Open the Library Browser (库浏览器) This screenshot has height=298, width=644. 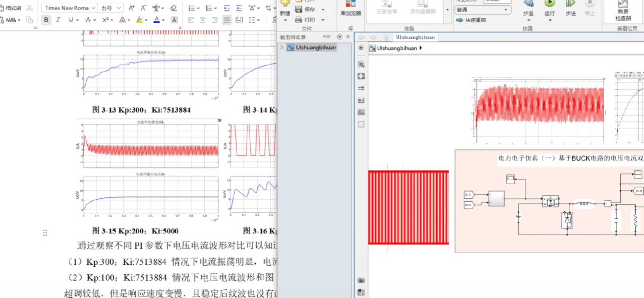pos(350,8)
